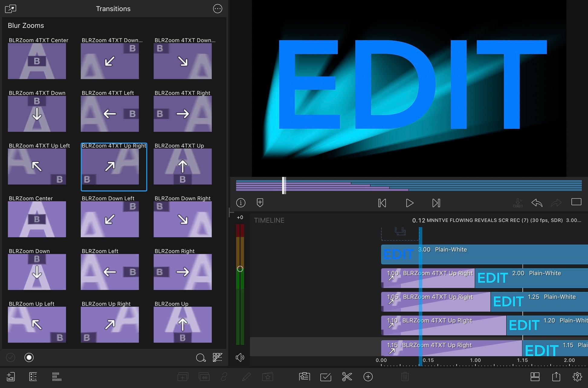Toggle fullscreen preview rectangle icon
Screen dimensions: 588x388
pyautogui.click(x=576, y=202)
